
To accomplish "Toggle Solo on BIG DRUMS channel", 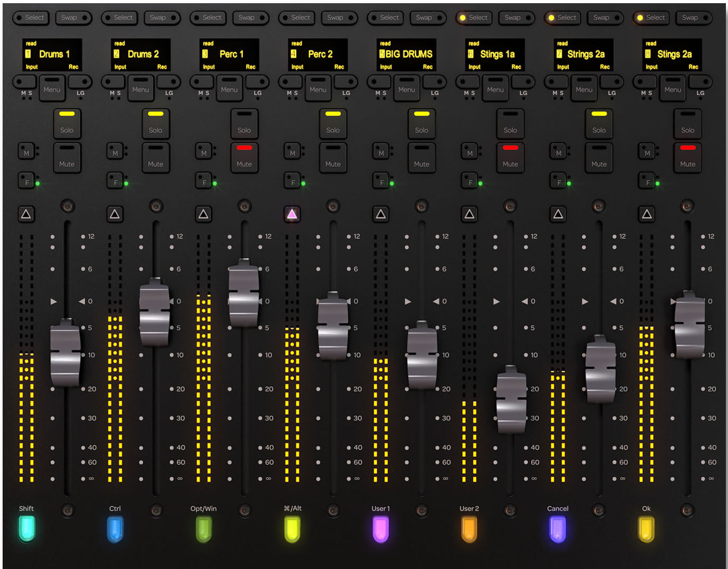I will 422,123.
